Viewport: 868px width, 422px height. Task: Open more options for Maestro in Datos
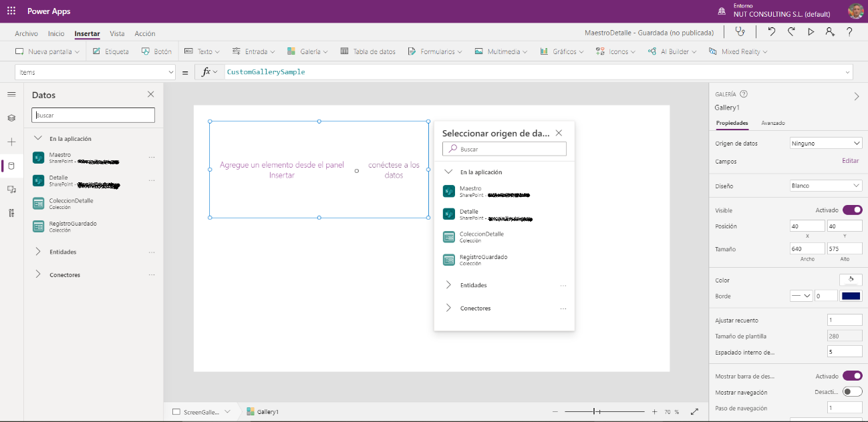click(x=152, y=158)
